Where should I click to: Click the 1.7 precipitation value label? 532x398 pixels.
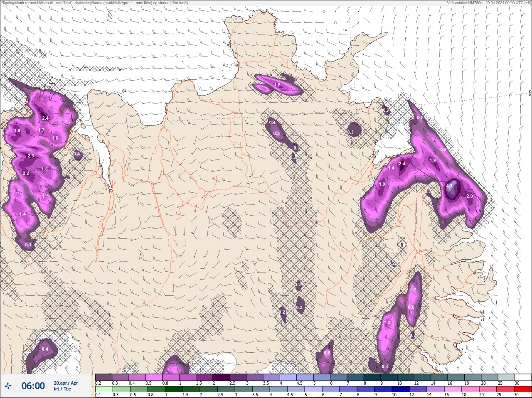[x=41, y=130]
